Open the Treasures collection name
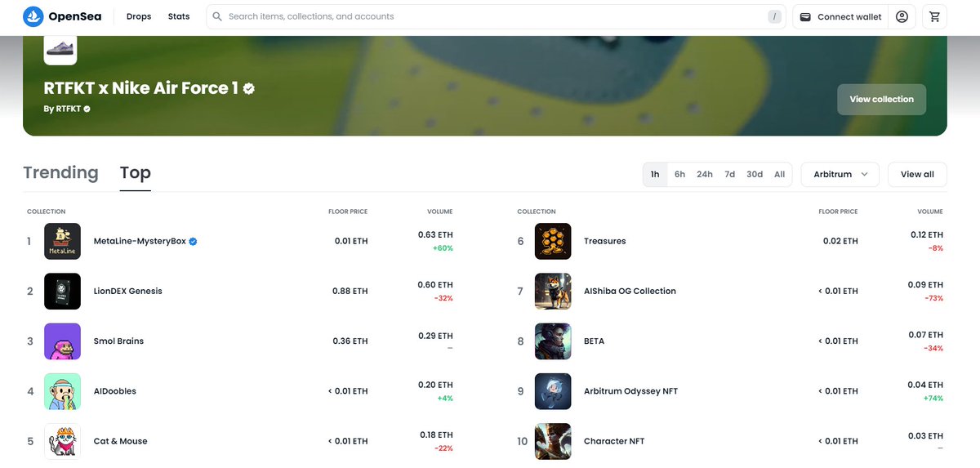Viewport: 980px width, 468px height. [605, 241]
